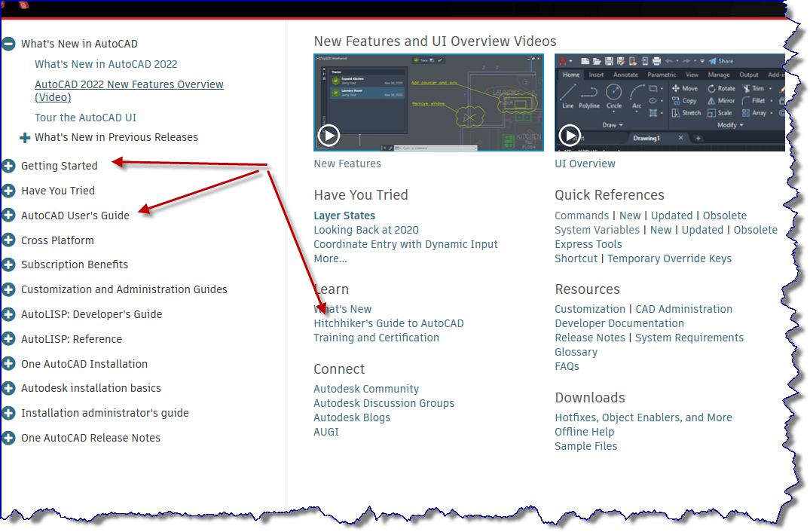Open Express Tools reference
Screen dimensions: 810x532
tap(588, 244)
